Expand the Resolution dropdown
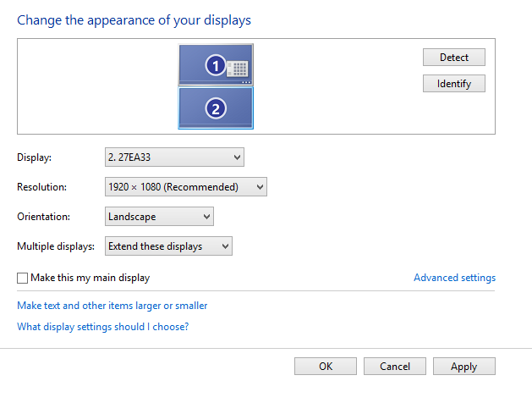Viewport: 532px width, 403px height. click(x=185, y=186)
